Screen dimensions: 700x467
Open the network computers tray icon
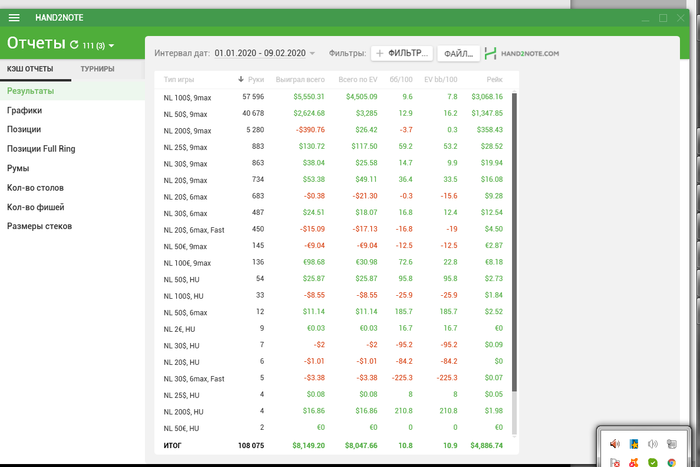[671, 444]
